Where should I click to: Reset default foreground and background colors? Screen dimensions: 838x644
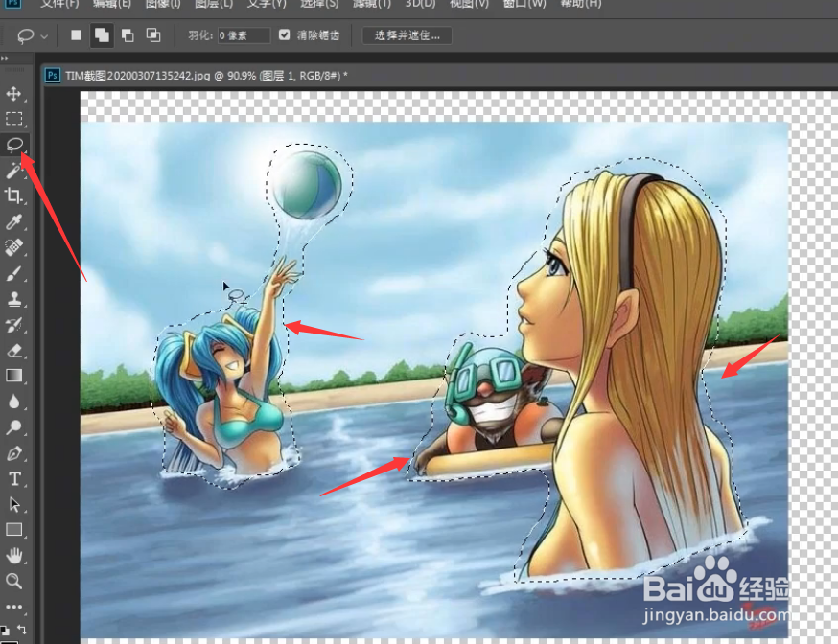point(5,631)
